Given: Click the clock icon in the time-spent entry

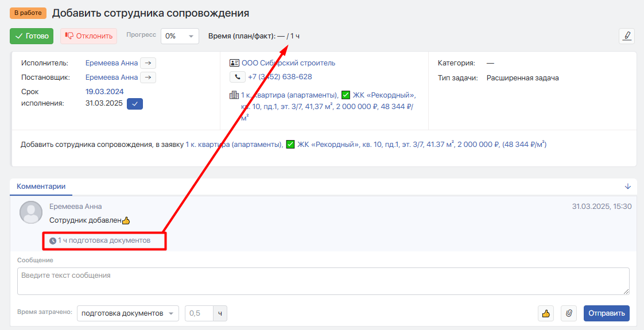Looking at the screenshot, I should (53, 241).
